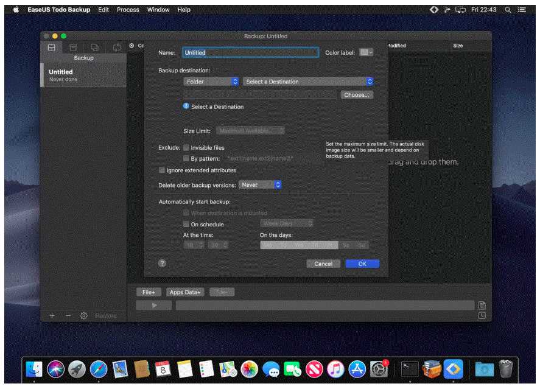The width and height of the screenshot is (540, 392).
Task: Click the Restore button in sidebar
Action: [x=106, y=315]
